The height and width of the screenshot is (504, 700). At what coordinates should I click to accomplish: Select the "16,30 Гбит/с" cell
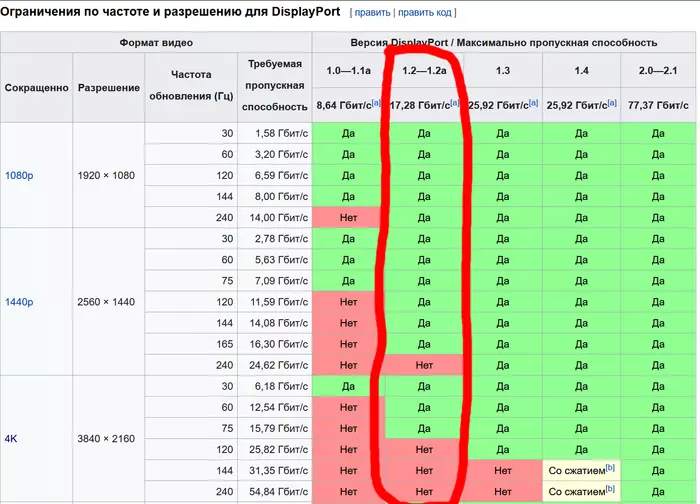coord(275,344)
